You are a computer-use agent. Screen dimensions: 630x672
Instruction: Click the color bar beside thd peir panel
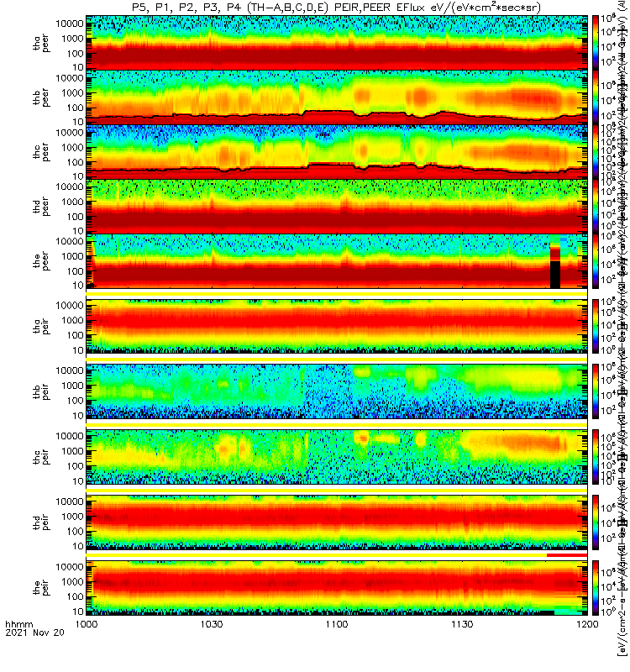596,522
